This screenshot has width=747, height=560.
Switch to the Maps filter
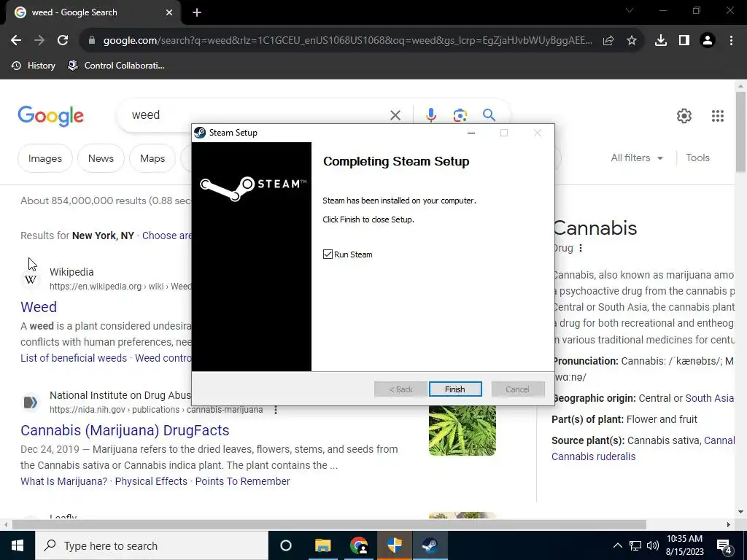tap(152, 158)
